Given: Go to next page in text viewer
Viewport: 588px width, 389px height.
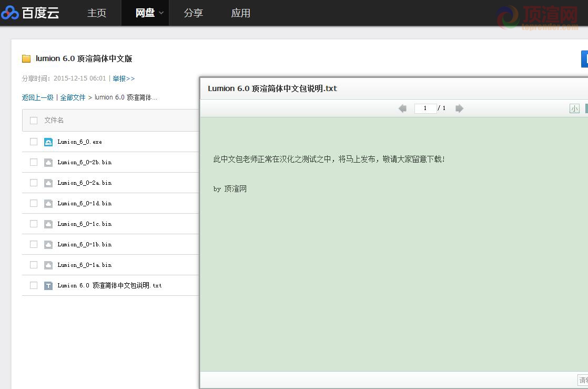Looking at the screenshot, I should click(459, 108).
